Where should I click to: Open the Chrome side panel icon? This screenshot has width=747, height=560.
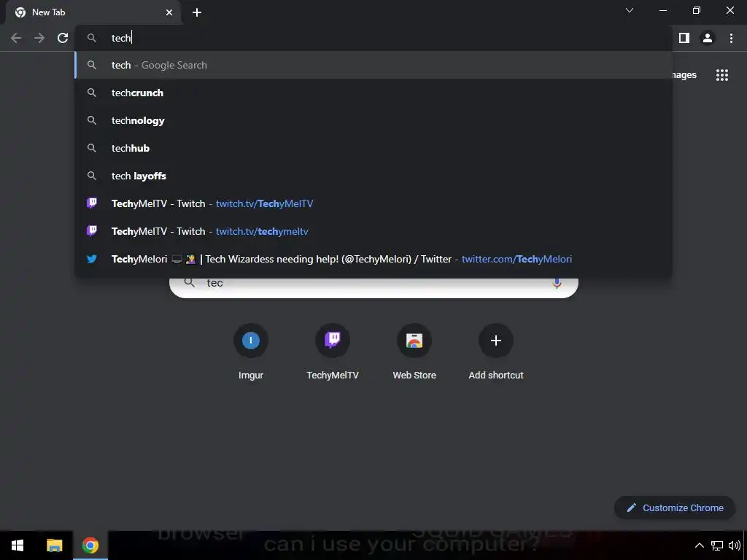pos(684,38)
